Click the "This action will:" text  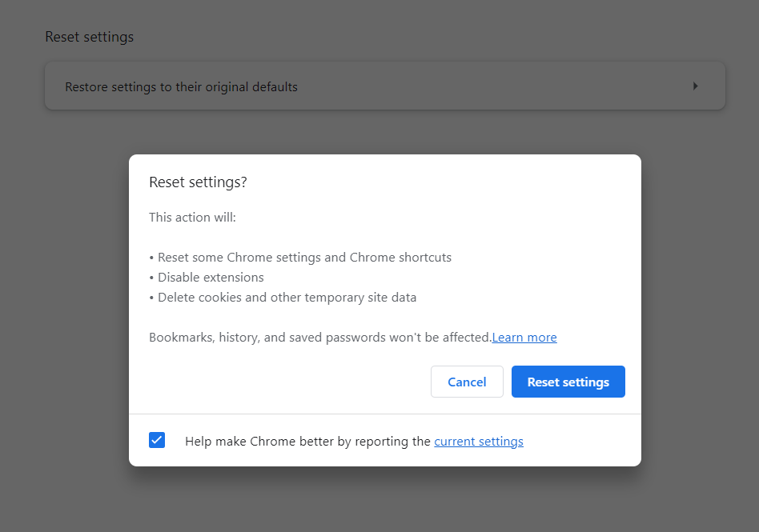click(x=192, y=218)
